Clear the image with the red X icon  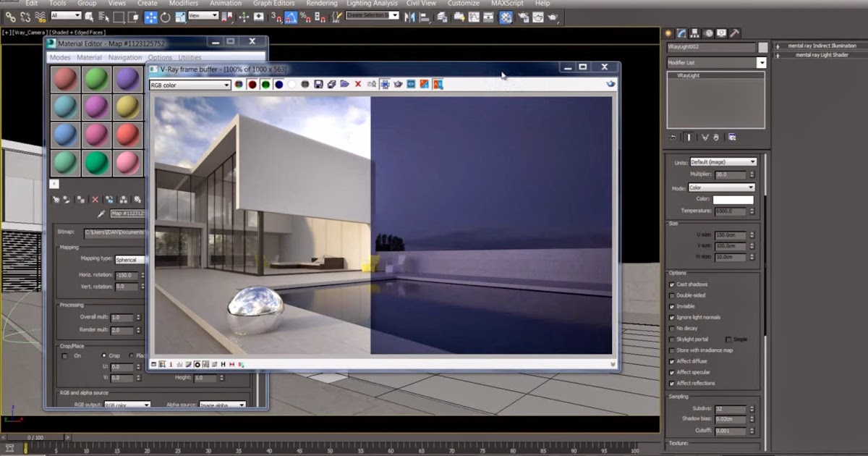357,85
